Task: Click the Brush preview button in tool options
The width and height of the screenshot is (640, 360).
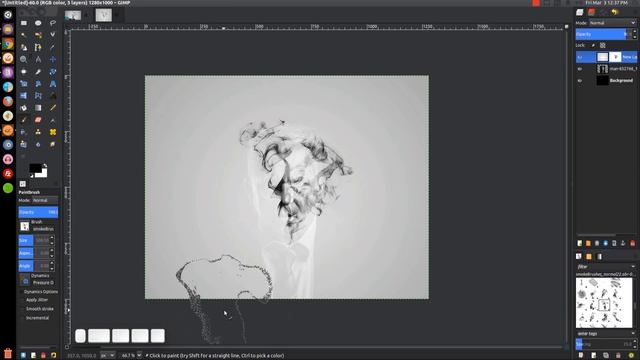Action: point(24,226)
